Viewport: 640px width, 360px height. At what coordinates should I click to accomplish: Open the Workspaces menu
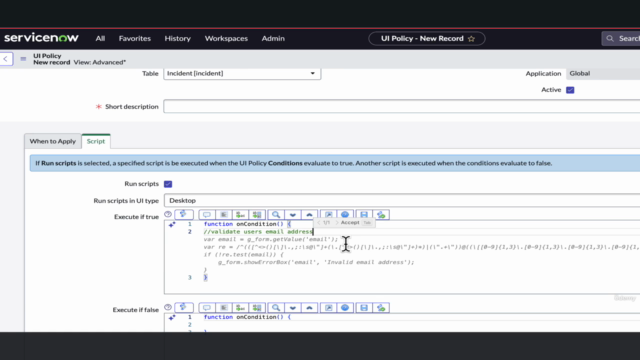[226, 38]
